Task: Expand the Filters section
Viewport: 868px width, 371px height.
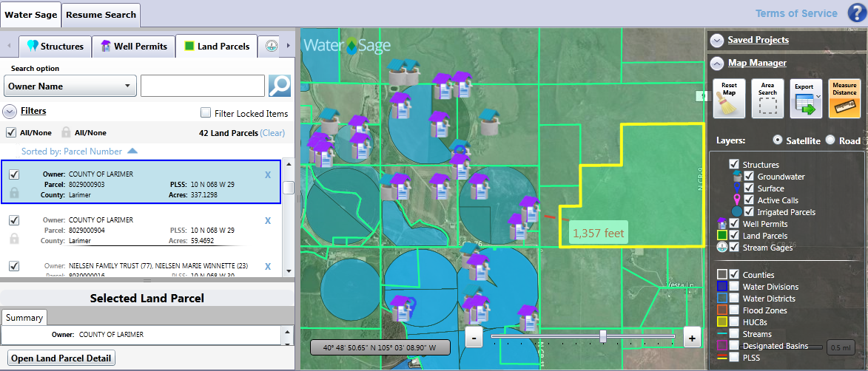Action: [10, 112]
